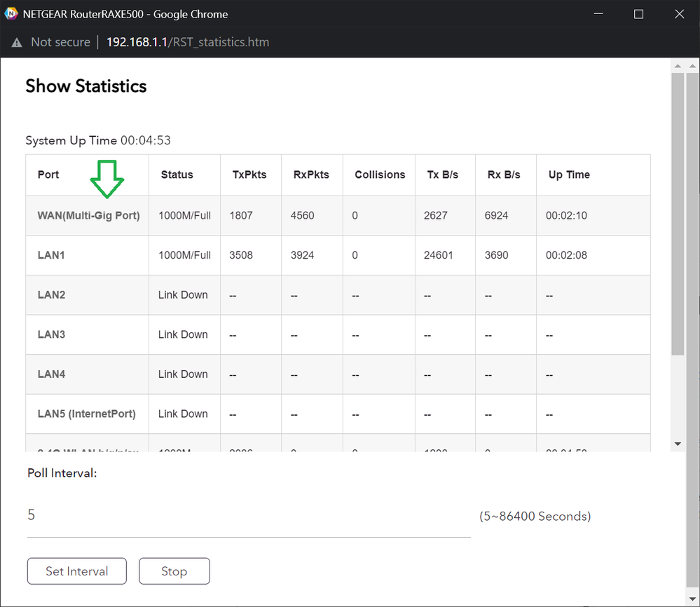Select LAN1 Tx B/s value 24601
Screen dimensions: 700x607
click(x=439, y=255)
